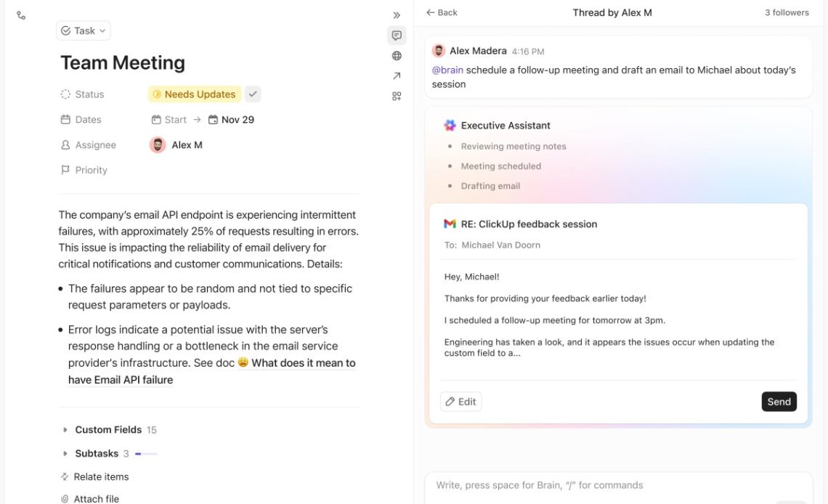Viewport: 828px width, 504px height.
Task: Open the Needs Updates status selector
Action: tap(194, 94)
